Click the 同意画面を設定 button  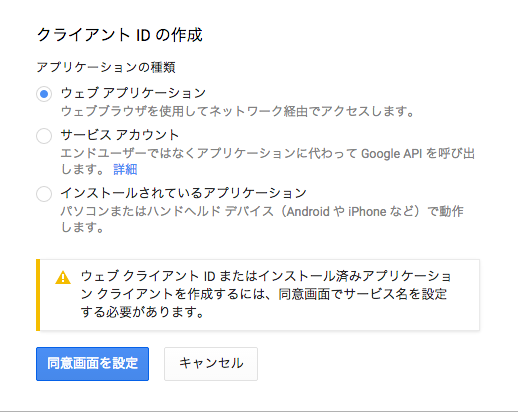(x=92, y=364)
